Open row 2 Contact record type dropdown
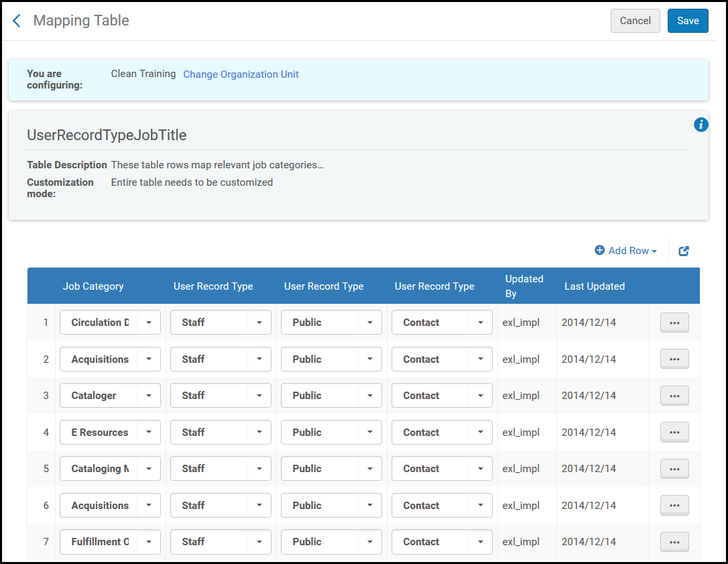Image resolution: width=728 pixels, height=564 pixels. (x=442, y=359)
